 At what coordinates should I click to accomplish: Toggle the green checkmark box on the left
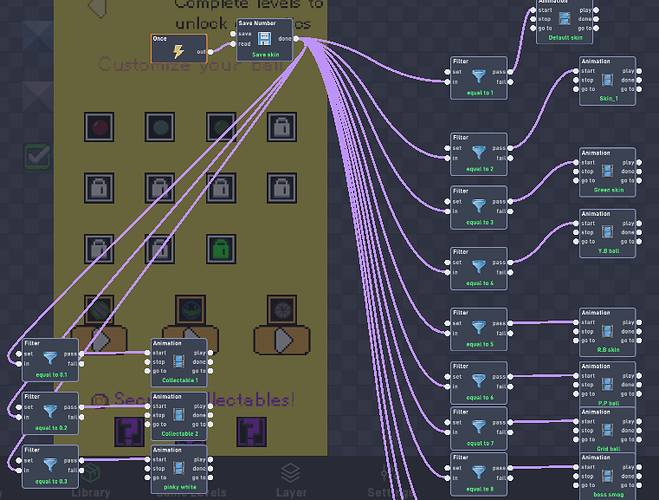pos(37,156)
